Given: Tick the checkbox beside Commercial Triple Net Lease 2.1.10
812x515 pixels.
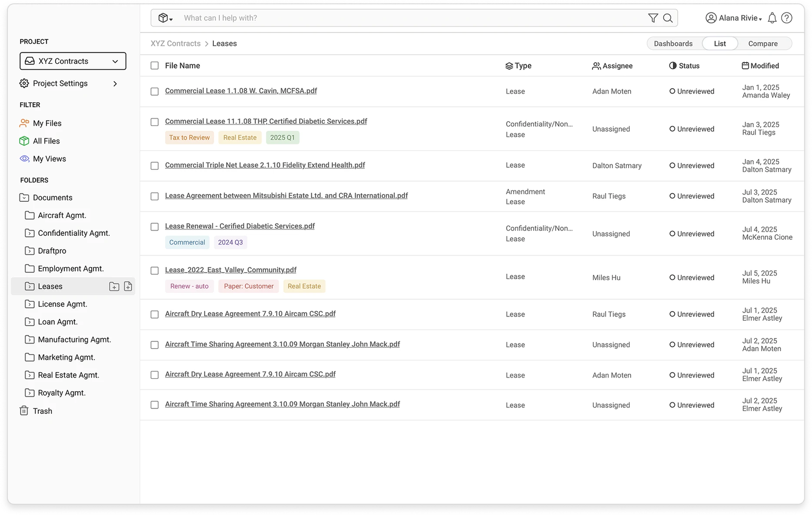Looking at the screenshot, I should coord(154,166).
